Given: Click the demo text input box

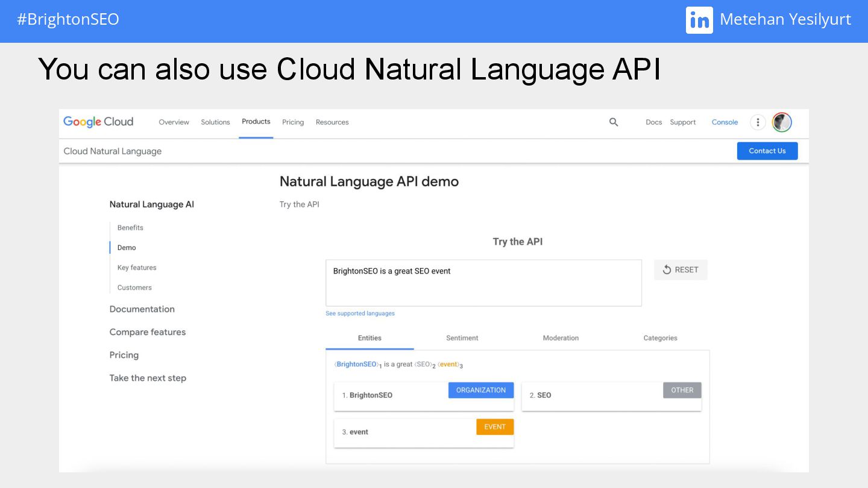Looking at the screenshot, I should click(483, 283).
